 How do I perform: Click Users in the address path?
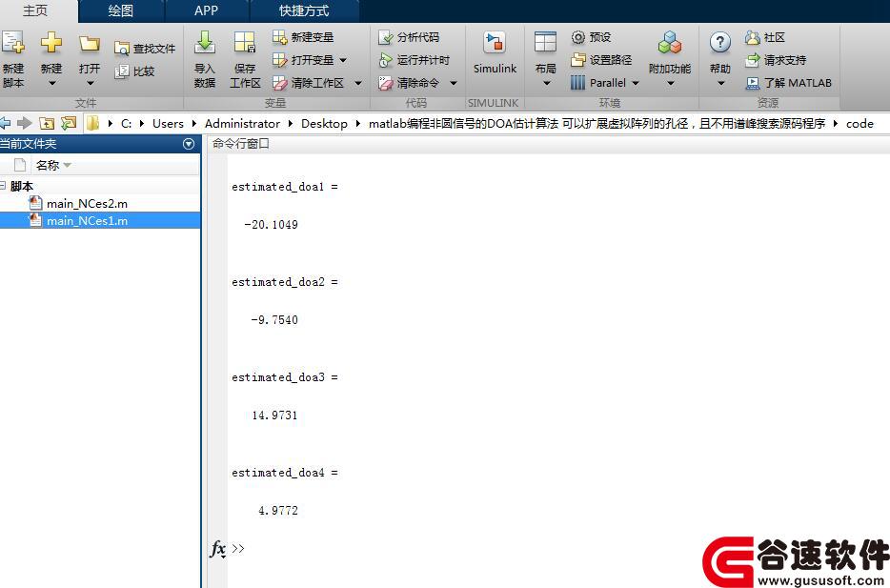click(x=168, y=124)
